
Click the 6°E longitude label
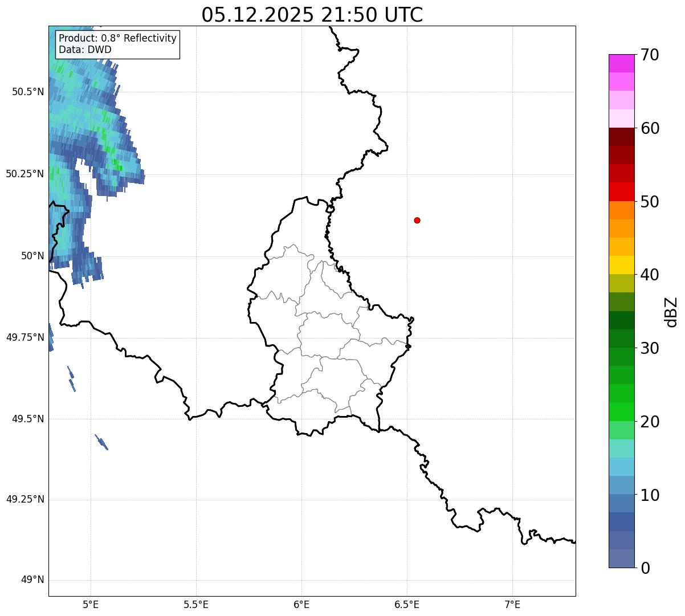[x=301, y=604]
